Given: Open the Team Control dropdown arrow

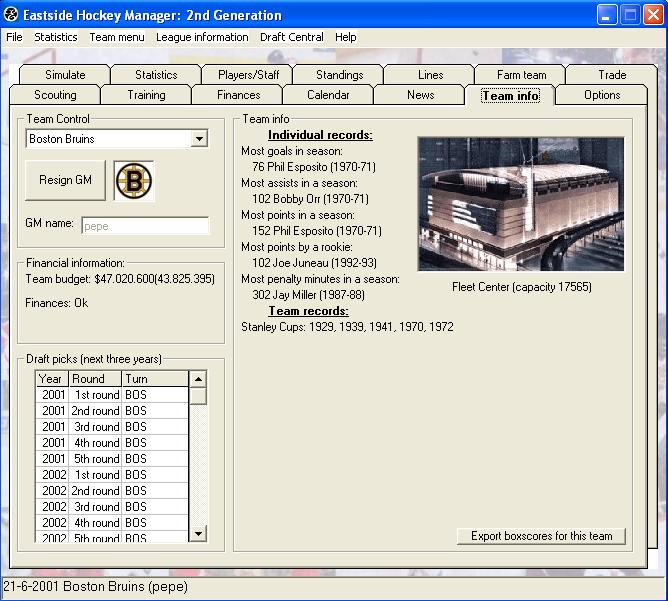Looking at the screenshot, I should (199, 139).
